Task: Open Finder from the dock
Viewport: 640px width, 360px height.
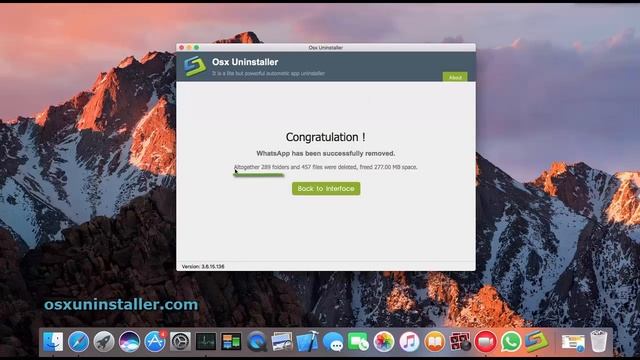Action: (x=53, y=341)
